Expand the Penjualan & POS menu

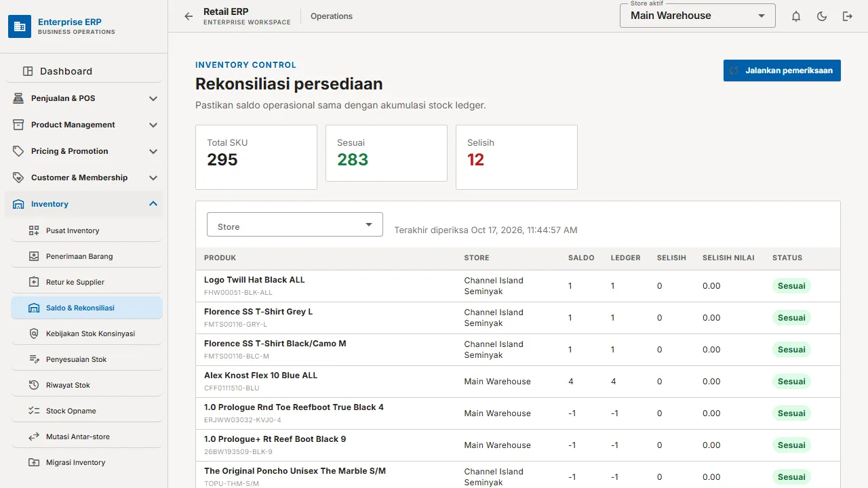tap(84, 98)
